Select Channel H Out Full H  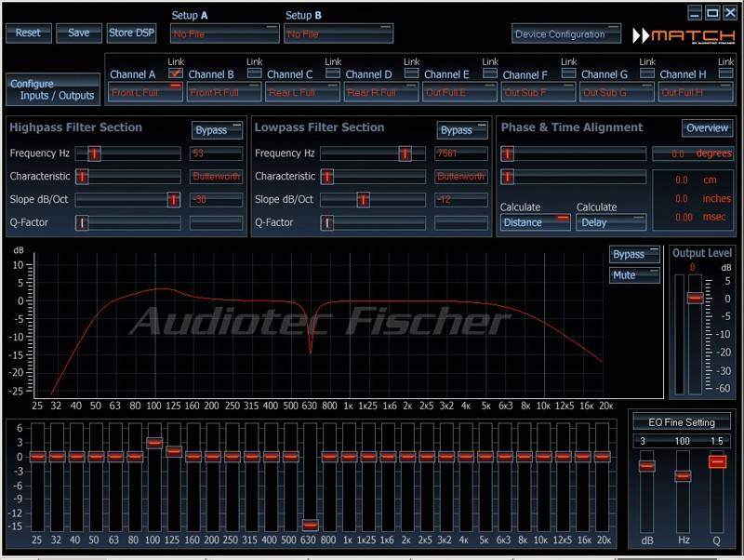coord(695,92)
